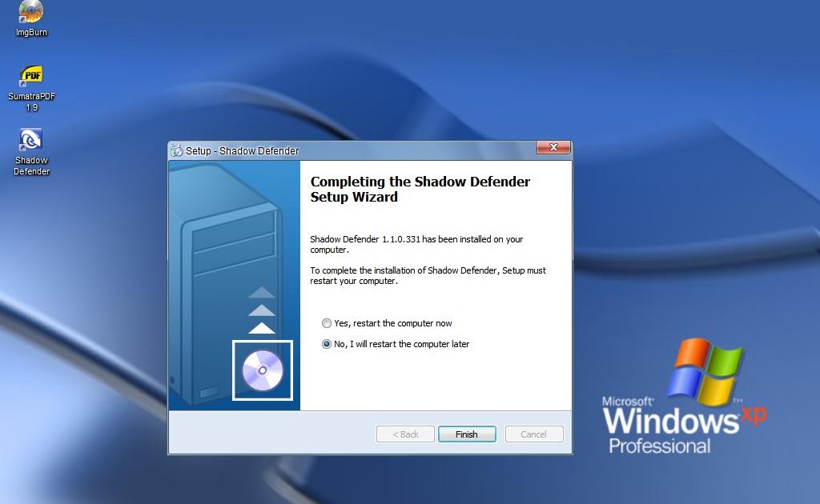Click the installer disc image
Image resolution: width=820 pixels, height=504 pixels.
point(263,370)
